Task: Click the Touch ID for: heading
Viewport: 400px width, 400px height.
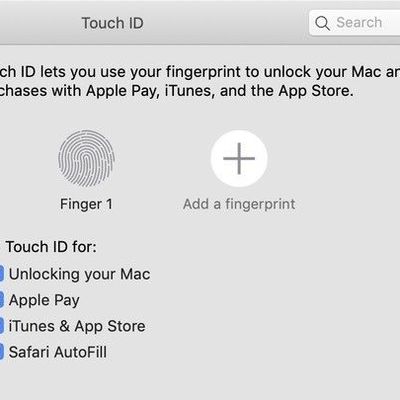Action: (x=51, y=247)
